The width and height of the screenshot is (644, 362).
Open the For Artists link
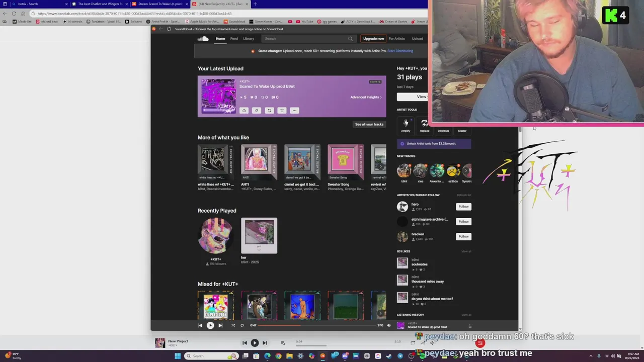tap(396, 39)
